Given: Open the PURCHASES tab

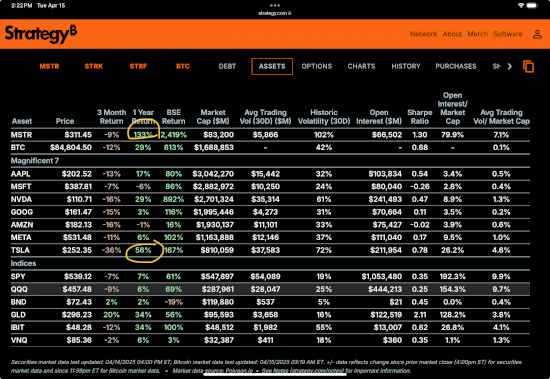Looking at the screenshot, I should tap(456, 66).
